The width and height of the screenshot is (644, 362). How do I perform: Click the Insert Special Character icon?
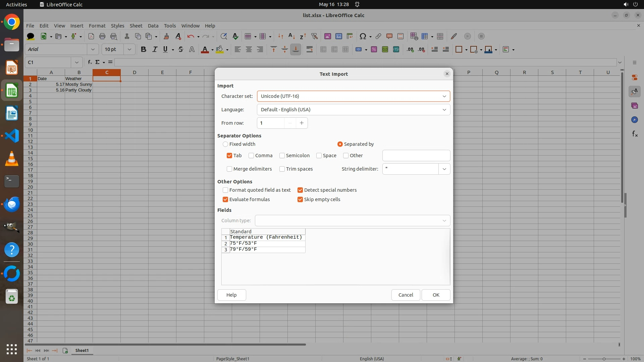pos(363,36)
